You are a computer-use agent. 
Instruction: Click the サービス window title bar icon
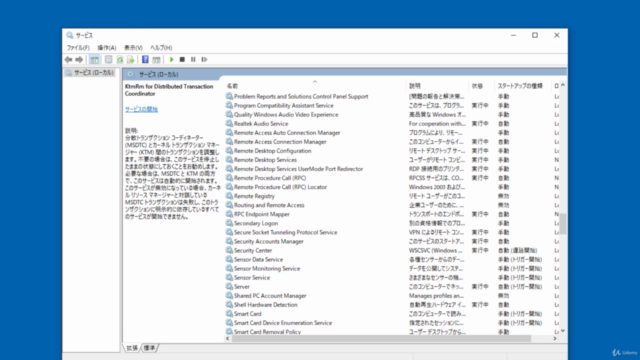tap(70, 35)
